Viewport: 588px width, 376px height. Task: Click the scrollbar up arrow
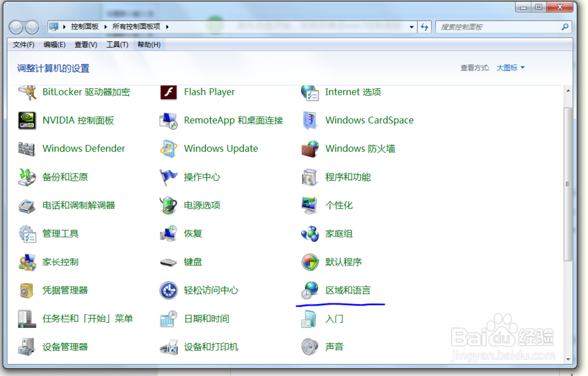tap(568, 91)
